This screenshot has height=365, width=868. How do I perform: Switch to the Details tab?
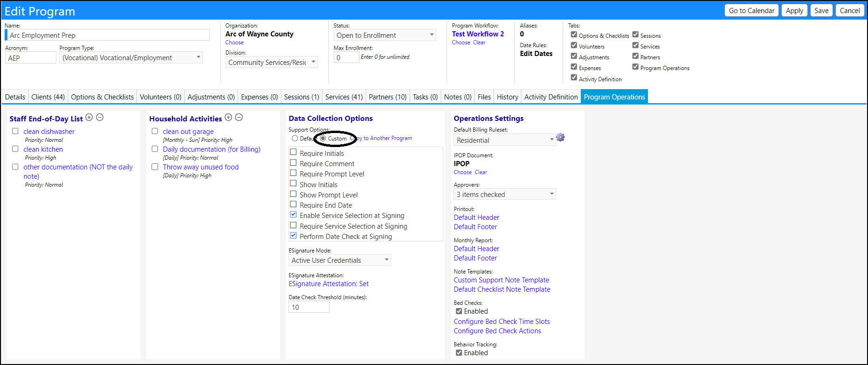pos(15,97)
